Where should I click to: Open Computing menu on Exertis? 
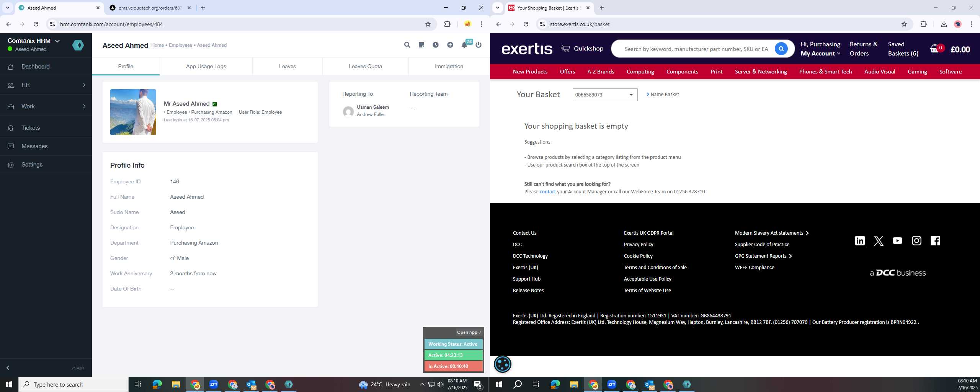[640, 72]
